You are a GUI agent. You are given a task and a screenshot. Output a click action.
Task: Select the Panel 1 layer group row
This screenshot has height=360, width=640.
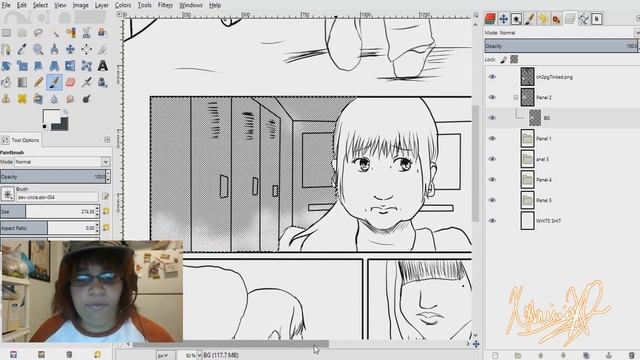[x=562, y=138]
